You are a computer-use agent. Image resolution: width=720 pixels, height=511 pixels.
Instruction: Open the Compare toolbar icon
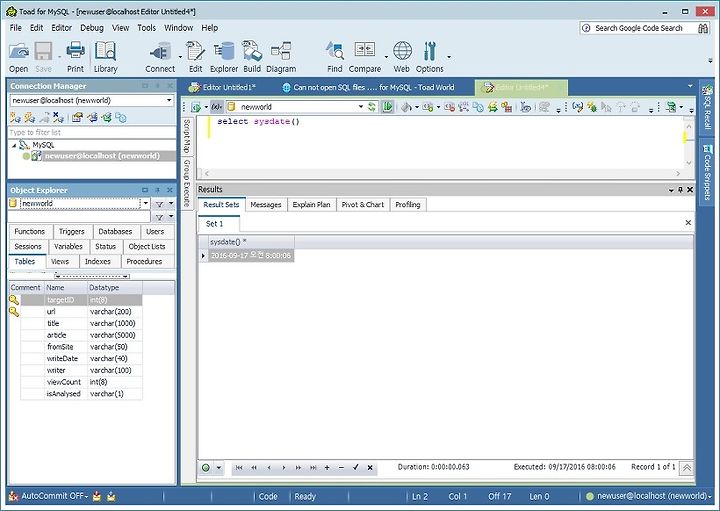coord(365,57)
